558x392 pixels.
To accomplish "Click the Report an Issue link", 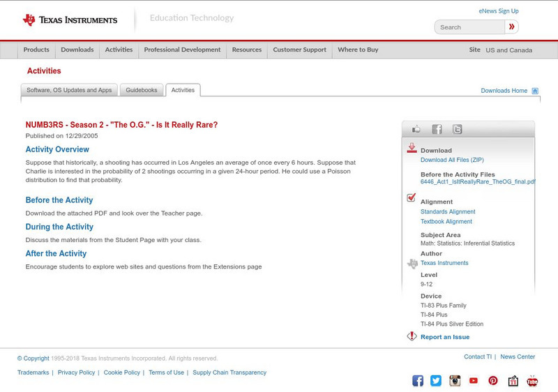I will tap(445, 337).
